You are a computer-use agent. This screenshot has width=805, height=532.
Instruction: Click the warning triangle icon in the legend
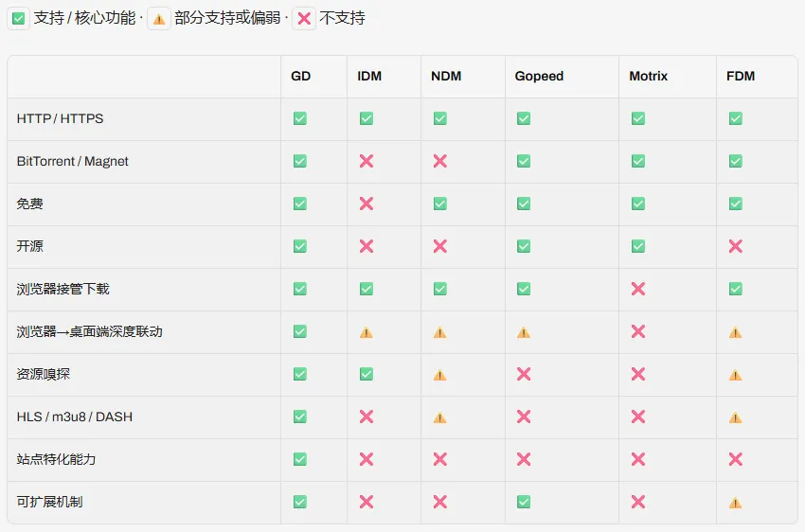point(159,20)
